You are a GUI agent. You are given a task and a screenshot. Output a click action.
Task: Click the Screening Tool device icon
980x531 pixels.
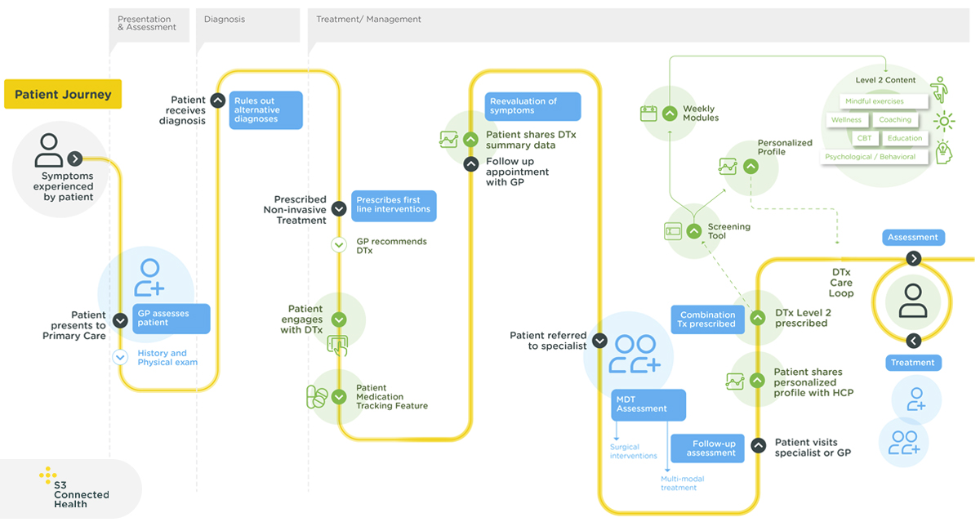(x=673, y=231)
